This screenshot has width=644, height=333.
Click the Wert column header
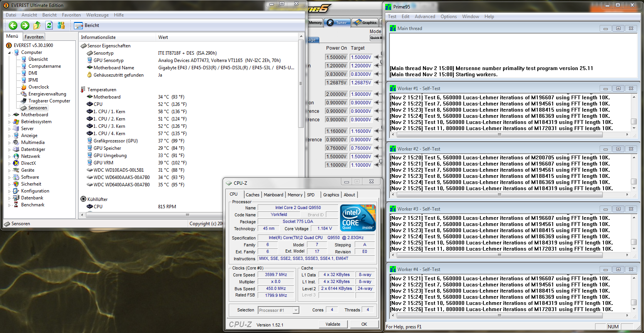tap(227, 37)
